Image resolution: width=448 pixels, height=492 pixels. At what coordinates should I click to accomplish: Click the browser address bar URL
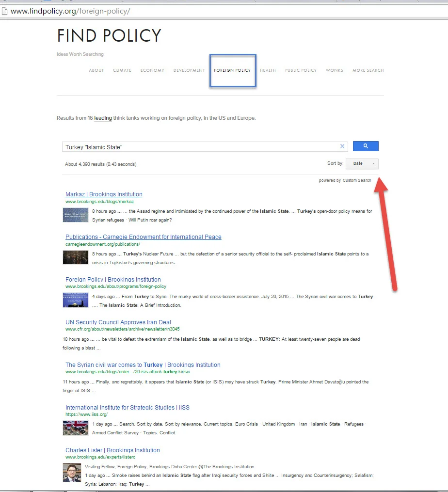[x=70, y=11]
